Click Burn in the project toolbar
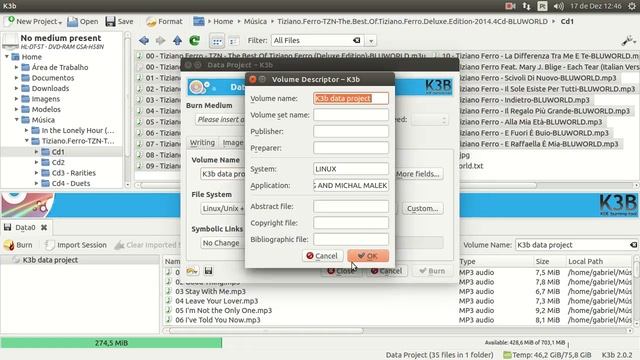The image size is (640, 360). pos(18,245)
